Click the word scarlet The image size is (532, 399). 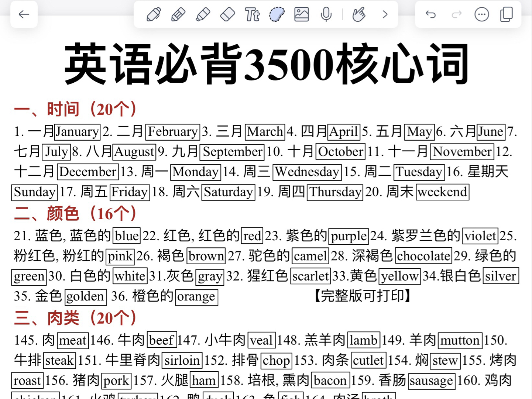pyautogui.click(x=310, y=276)
